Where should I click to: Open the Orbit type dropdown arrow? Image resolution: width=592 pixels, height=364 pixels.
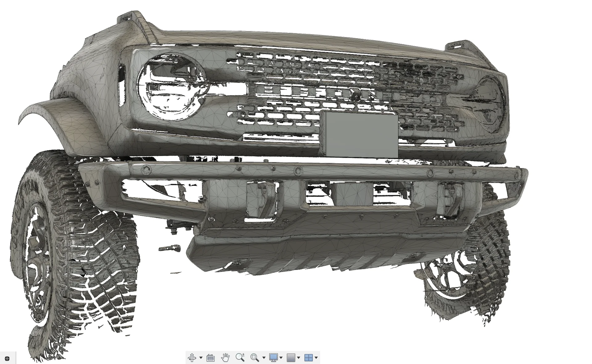tap(201, 358)
